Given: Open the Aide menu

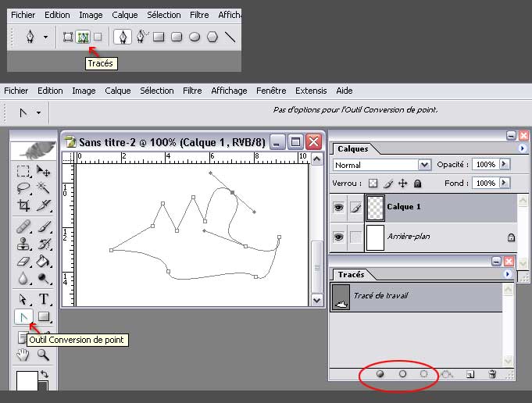Looking at the screenshot, I should (344, 91).
